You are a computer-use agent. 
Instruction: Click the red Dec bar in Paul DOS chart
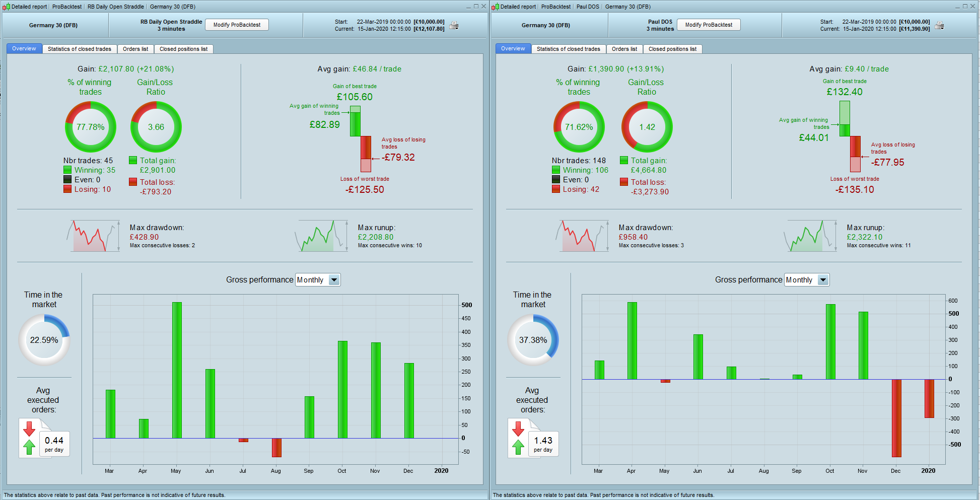896,418
